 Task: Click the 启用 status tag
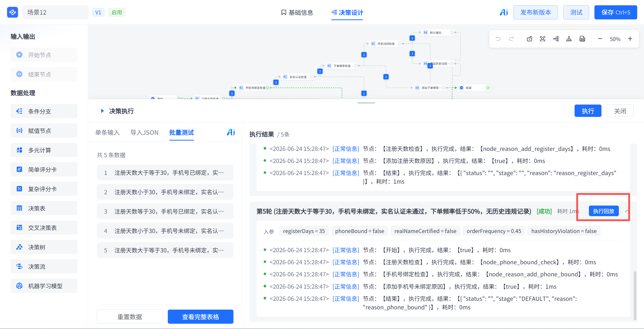click(117, 12)
